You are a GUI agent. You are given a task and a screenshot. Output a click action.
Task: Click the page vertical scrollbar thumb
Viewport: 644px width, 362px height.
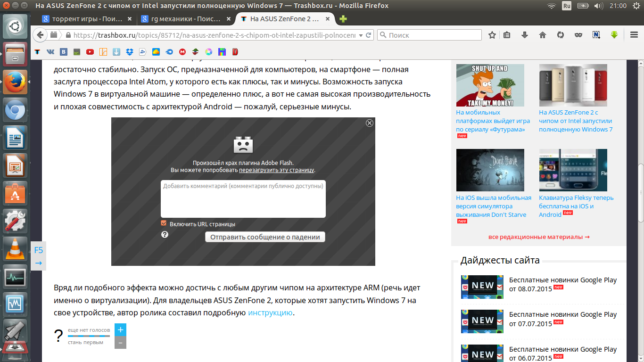coord(640,193)
